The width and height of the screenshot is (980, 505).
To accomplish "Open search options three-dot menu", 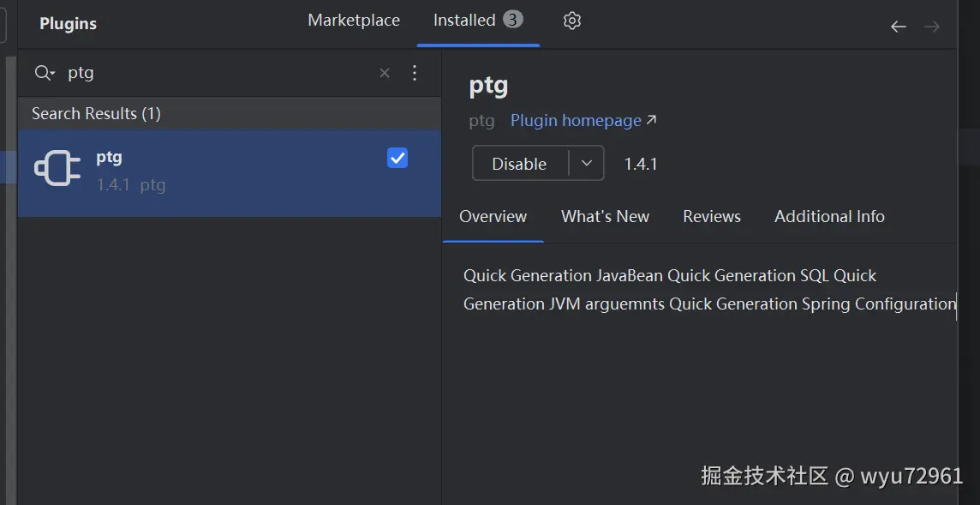I will [415, 73].
